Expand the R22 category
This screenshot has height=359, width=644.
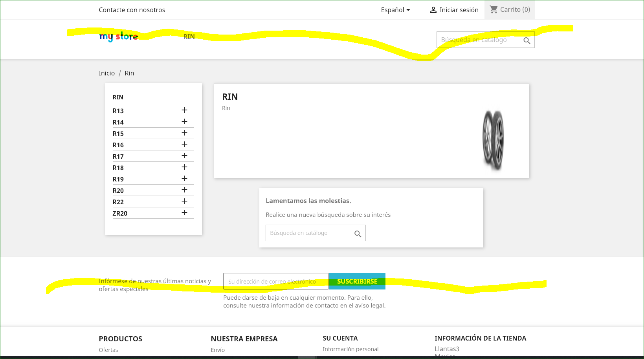point(184,201)
